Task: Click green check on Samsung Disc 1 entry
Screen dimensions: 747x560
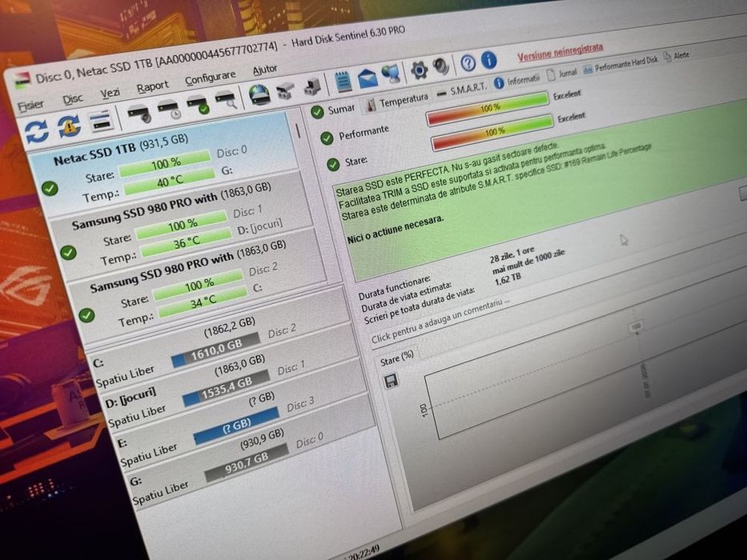Action: tap(68, 252)
